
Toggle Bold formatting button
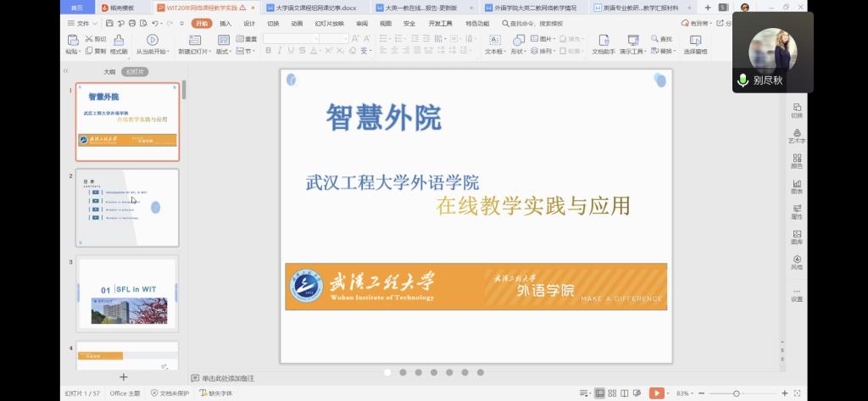tap(269, 50)
